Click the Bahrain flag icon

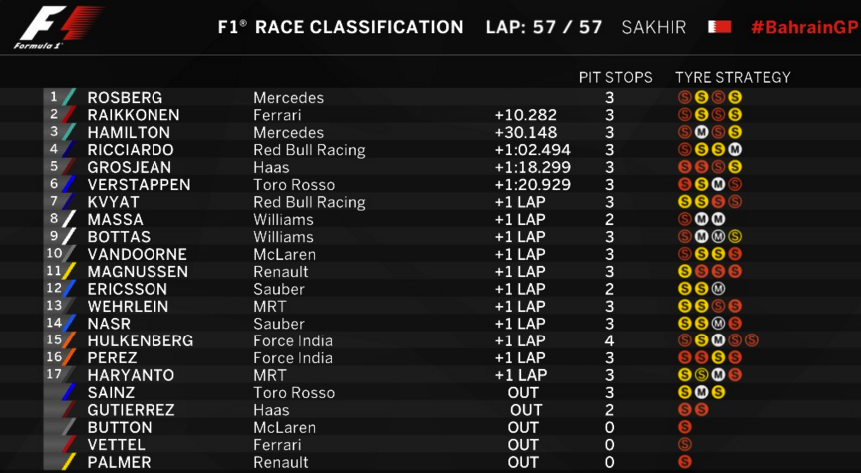pyautogui.click(x=719, y=27)
